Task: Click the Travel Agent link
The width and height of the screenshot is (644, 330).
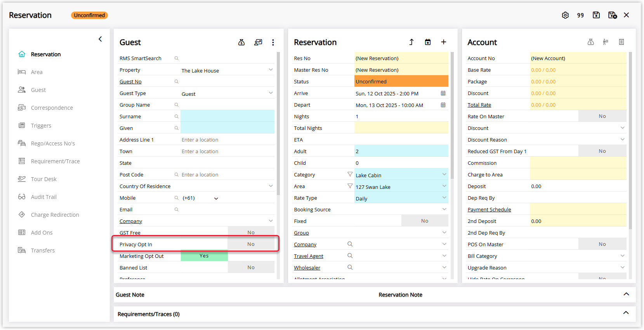Action: click(309, 256)
